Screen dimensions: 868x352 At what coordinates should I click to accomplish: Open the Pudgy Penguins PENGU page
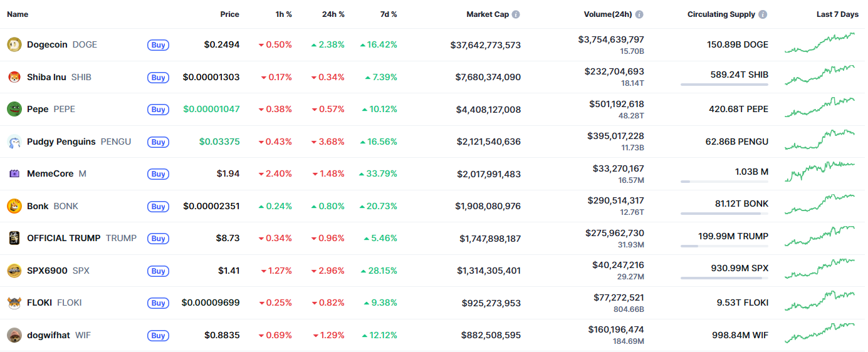(x=79, y=142)
